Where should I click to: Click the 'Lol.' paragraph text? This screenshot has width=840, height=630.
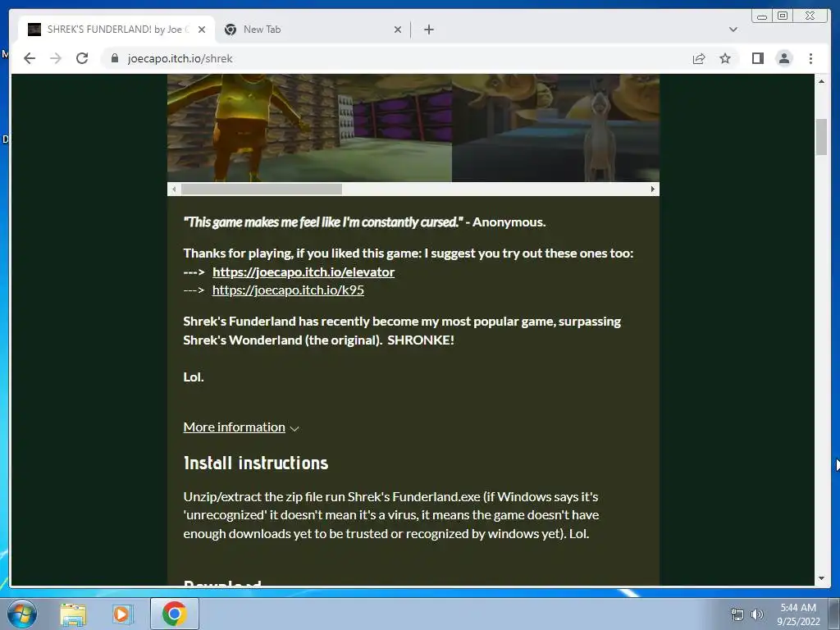(x=194, y=377)
